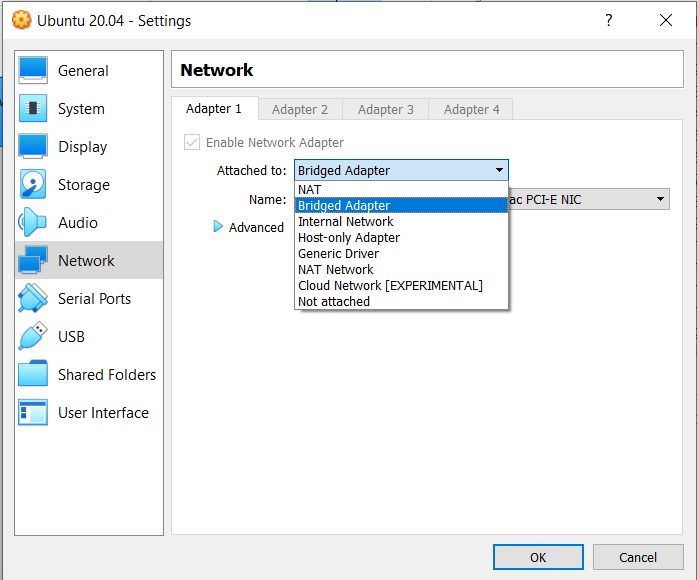This screenshot has width=697, height=580.
Task: Expand the Advanced disclosure triangle
Action: (218, 227)
